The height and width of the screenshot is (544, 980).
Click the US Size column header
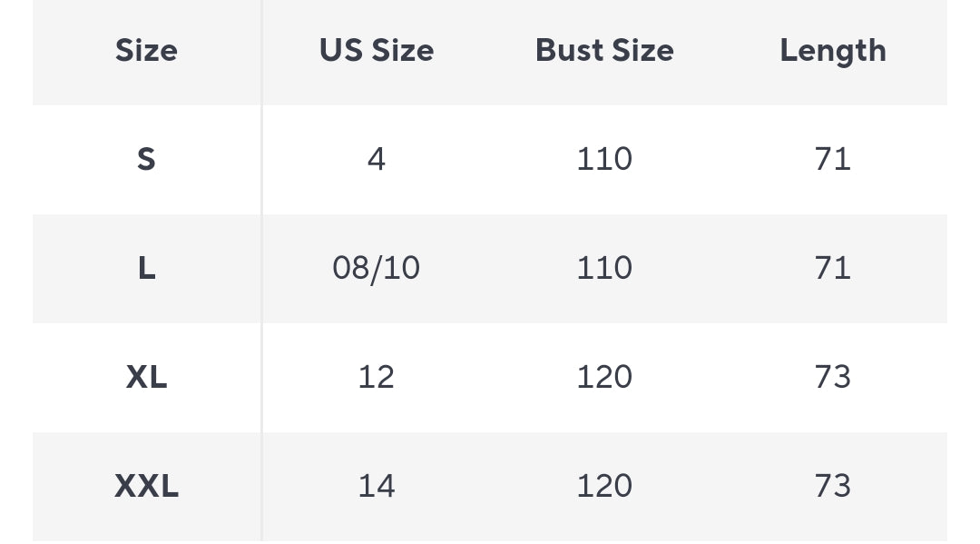pyautogui.click(x=377, y=51)
